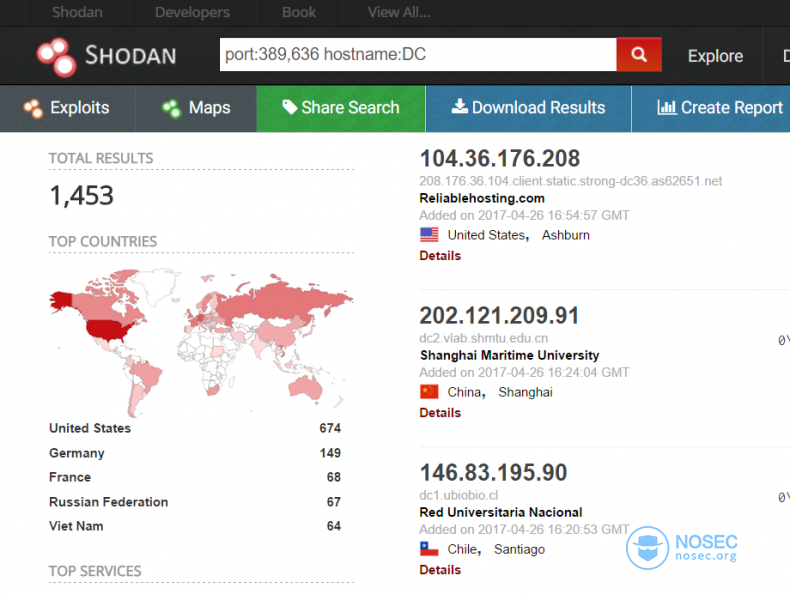The image size is (790, 594).
Task: Click the Germany count 149
Action: [x=330, y=453]
